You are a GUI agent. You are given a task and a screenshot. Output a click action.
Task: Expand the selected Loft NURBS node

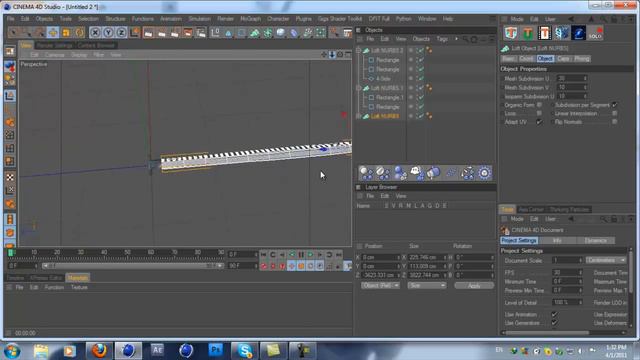pyautogui.click(x=359, y=116)
